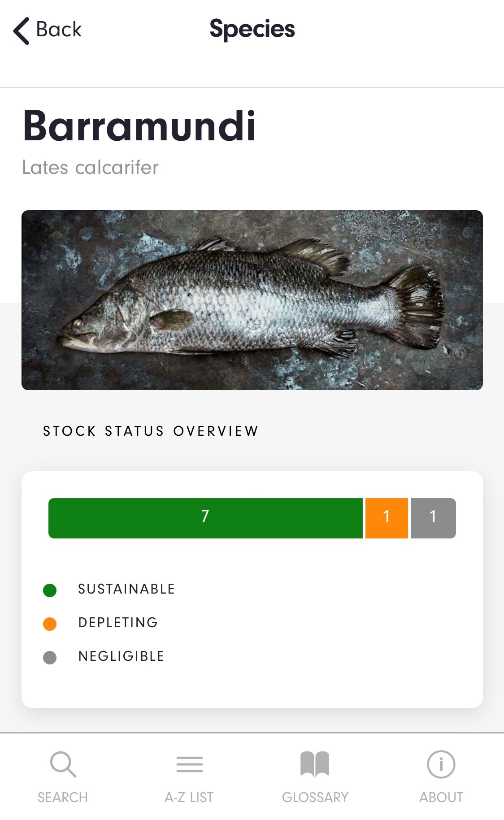Image resolution: width=504 pixels, height=820 pixels.
Task: Select the SEARCH tab label
Action: point(63,798)
